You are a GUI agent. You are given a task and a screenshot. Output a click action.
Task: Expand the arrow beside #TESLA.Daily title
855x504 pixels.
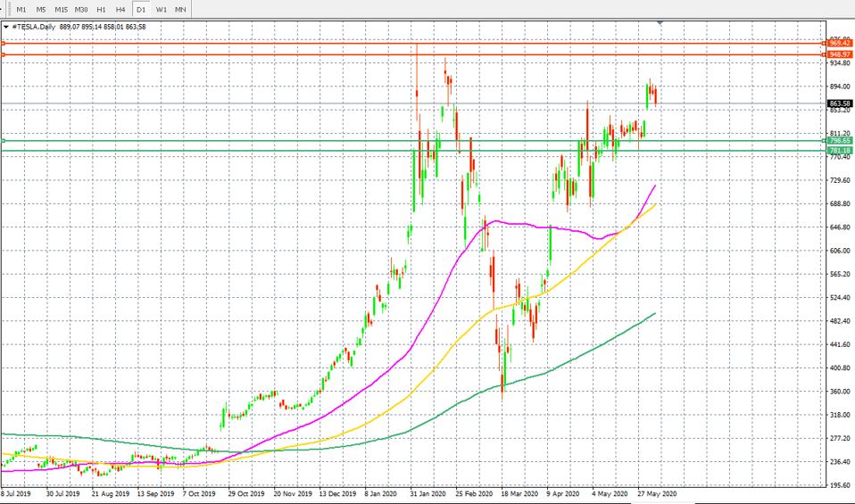coord(6,27)
